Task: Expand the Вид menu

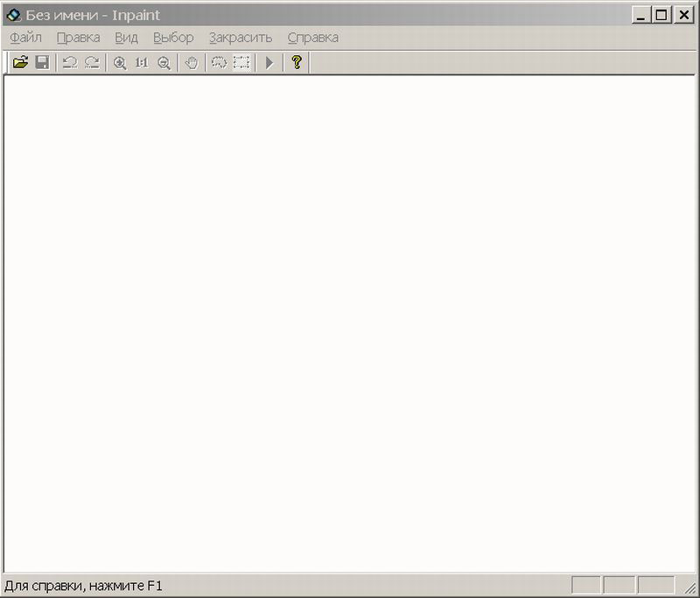Action: pos(127,38)
